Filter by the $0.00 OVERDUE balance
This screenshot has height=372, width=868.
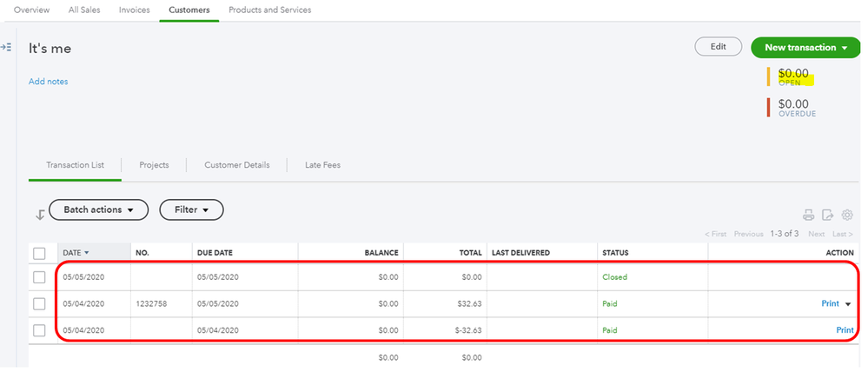797,108
